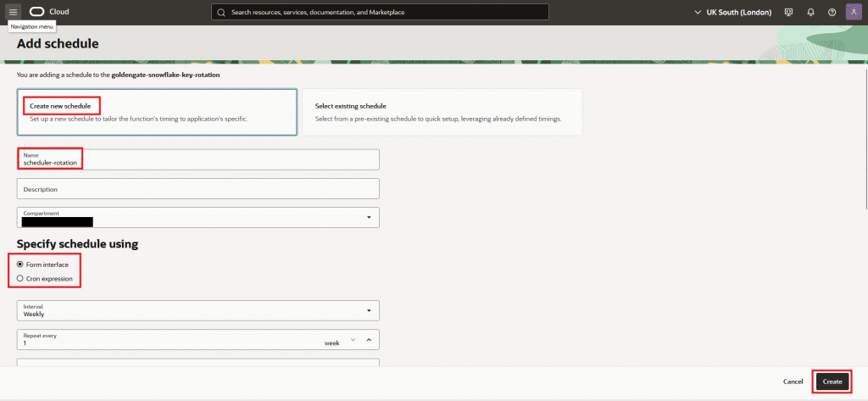
Task: Click the Name field containing scheduler-rotation
Action: [x=198, y=159]
